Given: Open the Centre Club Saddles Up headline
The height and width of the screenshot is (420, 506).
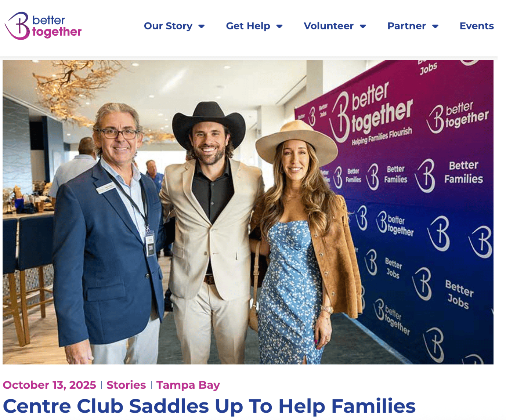Looking at the screenshot, I should coord(209,406).
